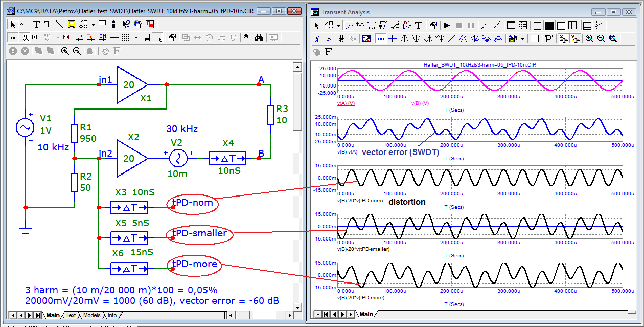The width and height of the screenshot is (644, 327).
Task: Open the numeric output table icon
Action: pos(535,39)
